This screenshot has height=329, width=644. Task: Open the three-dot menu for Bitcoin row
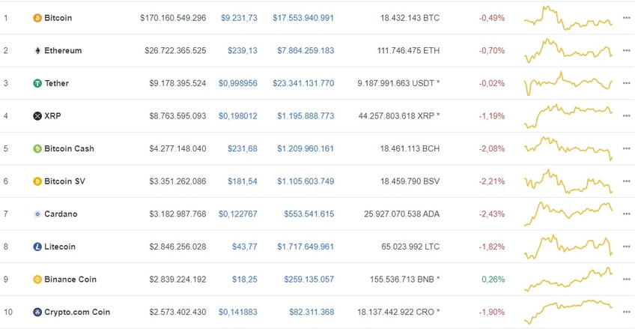pos(626,18)
